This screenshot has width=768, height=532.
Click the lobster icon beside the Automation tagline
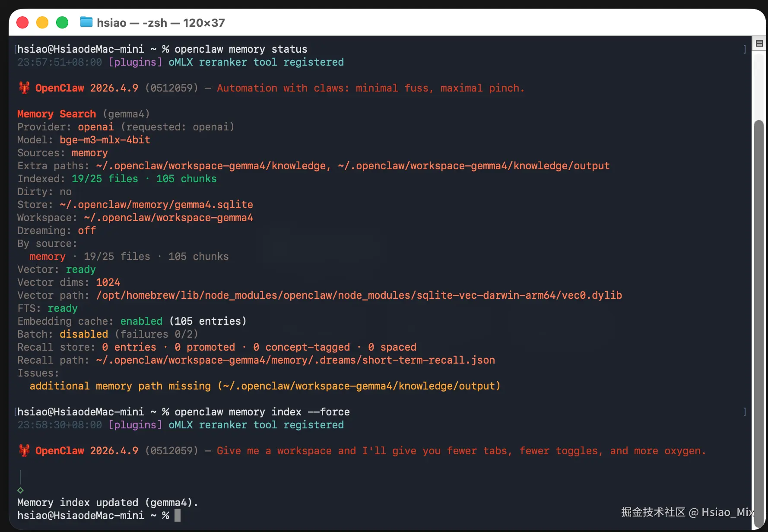(24, 88)
